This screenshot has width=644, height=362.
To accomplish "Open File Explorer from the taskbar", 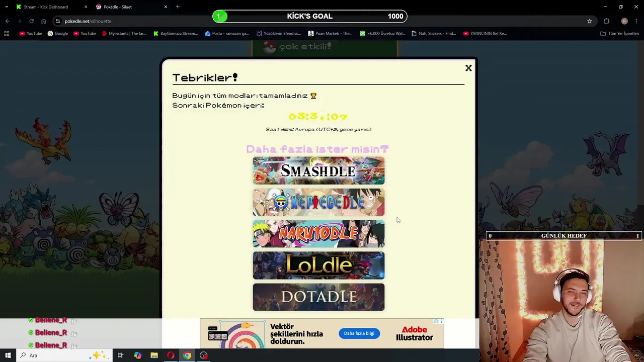I will [154, 355].
